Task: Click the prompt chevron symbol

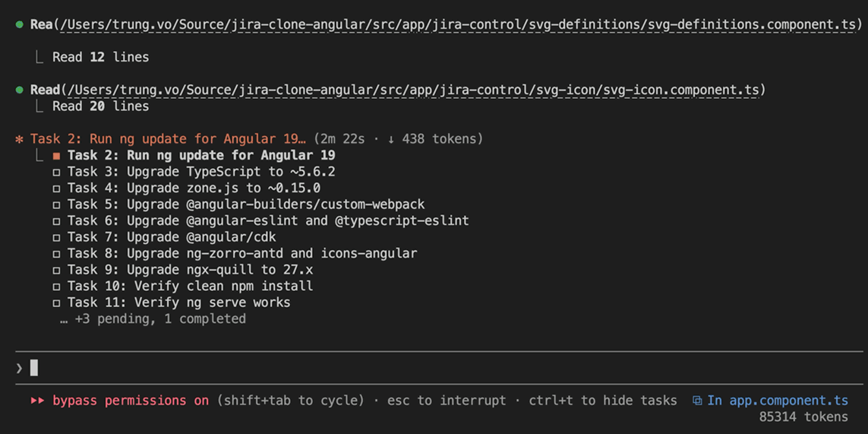Action: pos(20,369)
